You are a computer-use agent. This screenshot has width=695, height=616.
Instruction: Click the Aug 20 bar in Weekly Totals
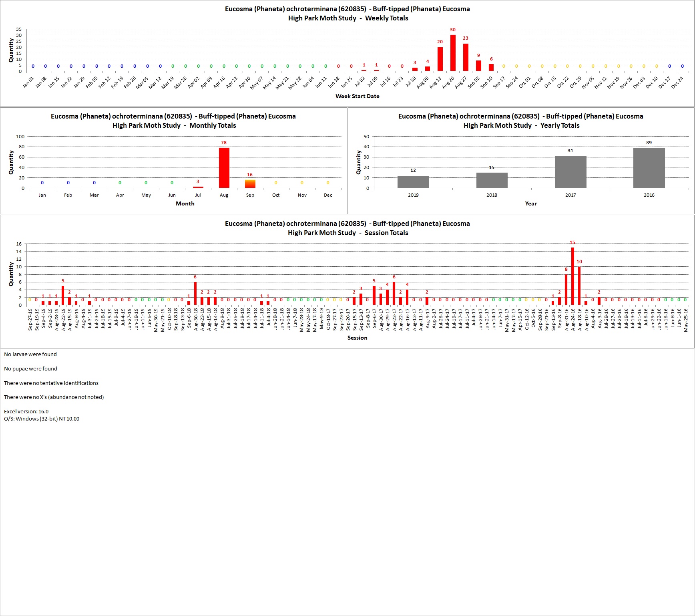point(453,53)
